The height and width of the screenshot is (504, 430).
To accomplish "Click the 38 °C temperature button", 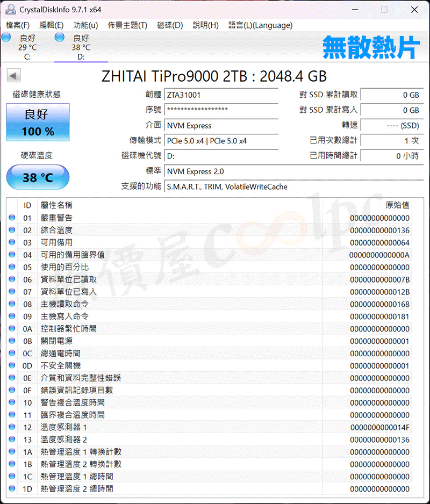I will click(38, 177).
